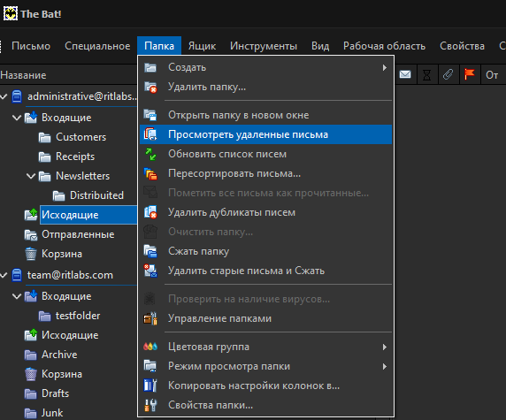Click the envelope column header icon
506x420 pixels.
[405, 75]
